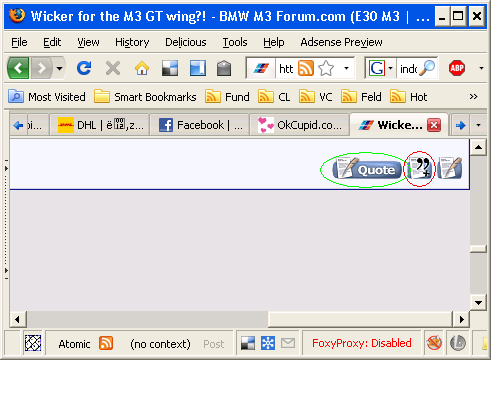
Task: Switch to the DHL tab
Action: point(100,125)
